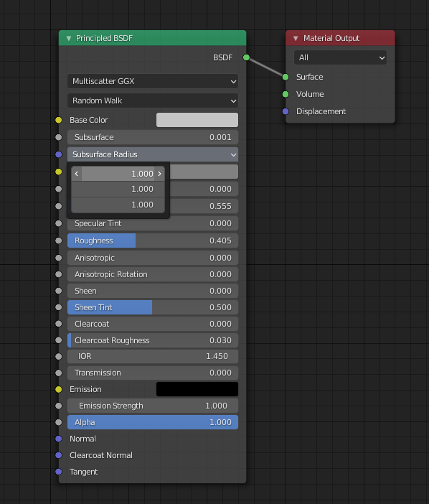Click the Volume input socket
The image size is (429, 504).
click(x=286, y=94)
